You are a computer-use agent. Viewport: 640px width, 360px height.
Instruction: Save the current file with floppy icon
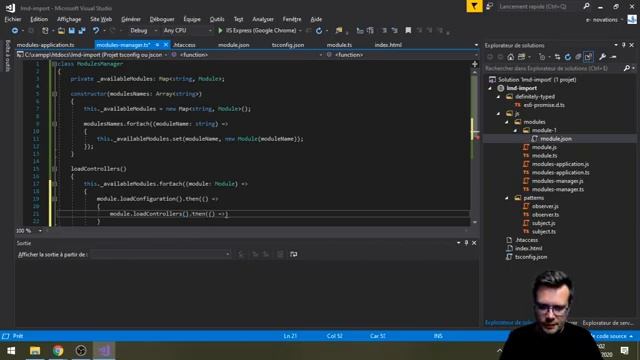pyautogui.click(x=72, y=31)
